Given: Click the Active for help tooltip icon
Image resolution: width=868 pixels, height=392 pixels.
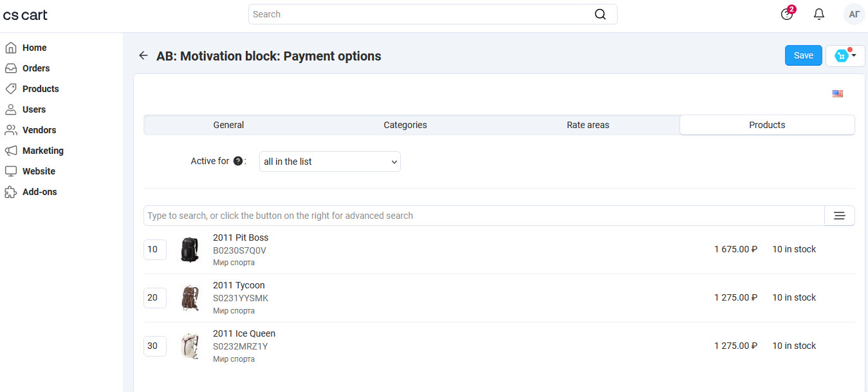Looking at the screenshot, I should click(x=238, y=162).
